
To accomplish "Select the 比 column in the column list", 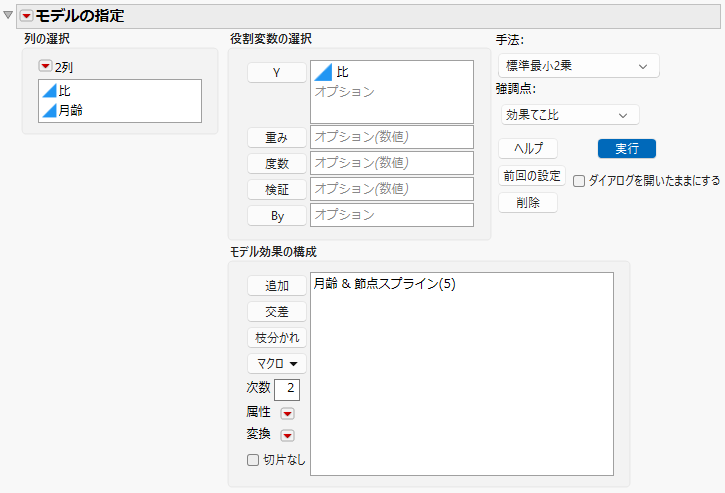I will click(x=120, y=91).
